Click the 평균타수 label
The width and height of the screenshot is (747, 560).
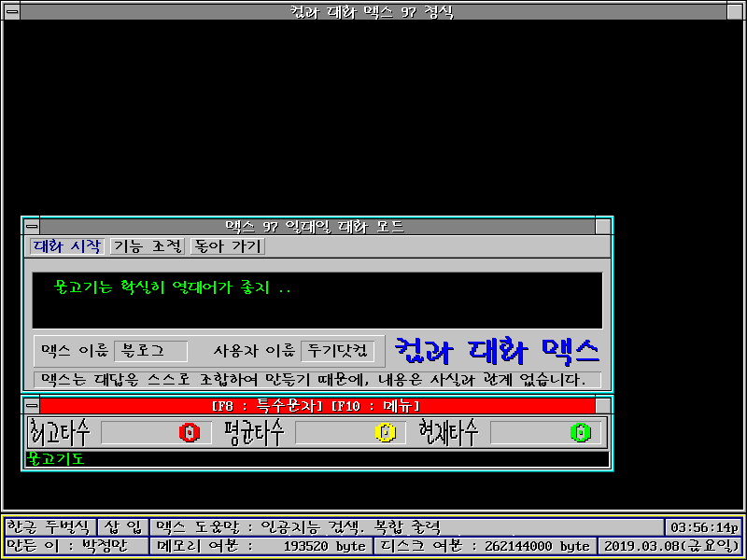(255, 432)
